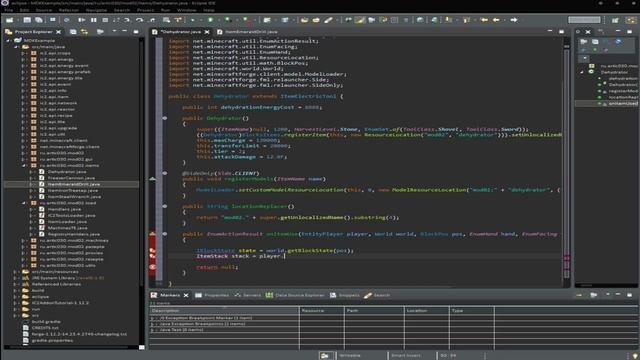Expand the src/main/resources folder
The height and width of the screenshot is (360, 640).
(x=16, y=271)
